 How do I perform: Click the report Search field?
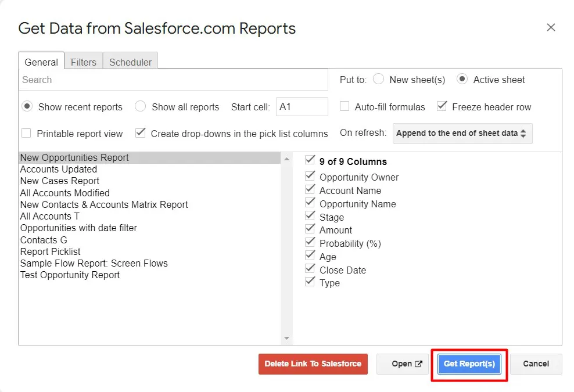tap(173, 80)
